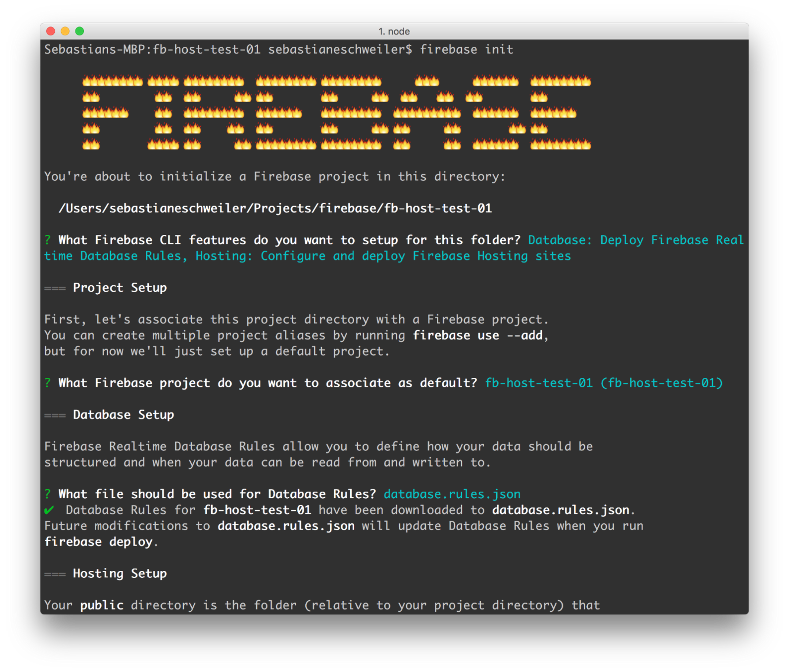Click "but for now we'll just set up" line
The height and width of the screenshot is (672, 789).
217,351
